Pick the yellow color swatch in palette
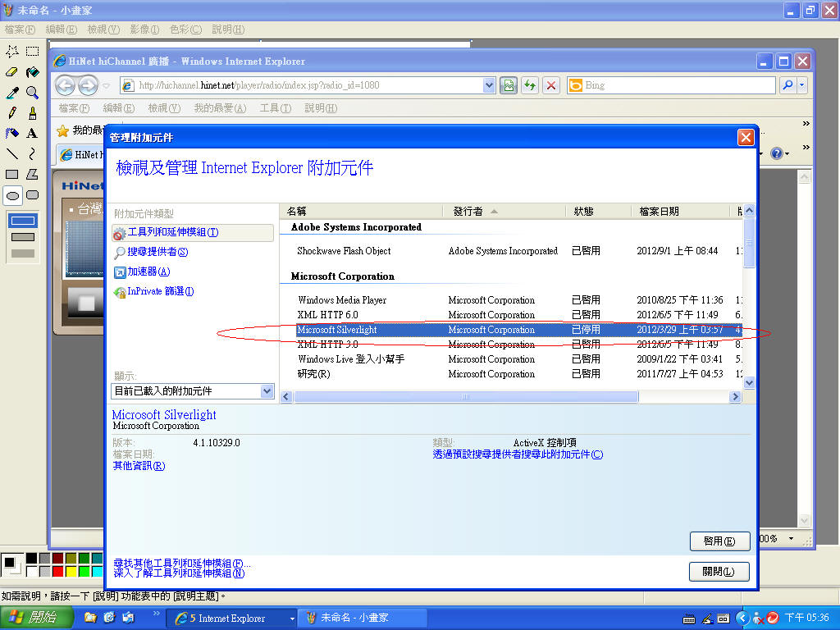 pos(71,572)
